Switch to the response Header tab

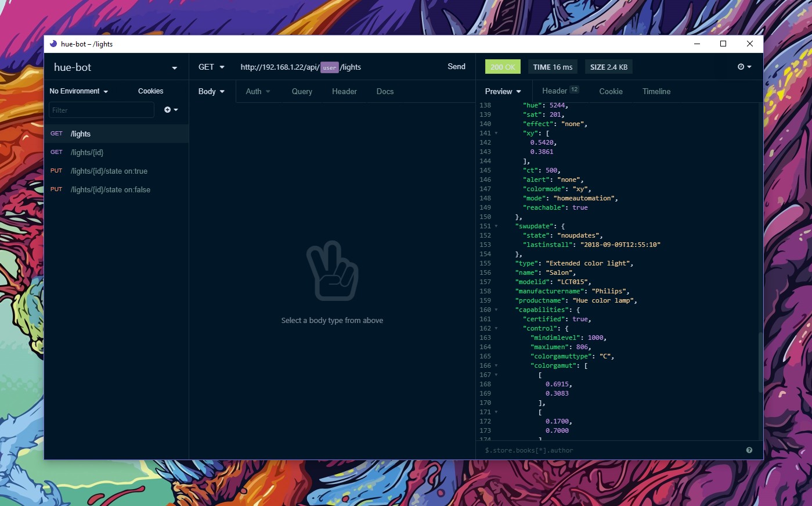point(560,91)
